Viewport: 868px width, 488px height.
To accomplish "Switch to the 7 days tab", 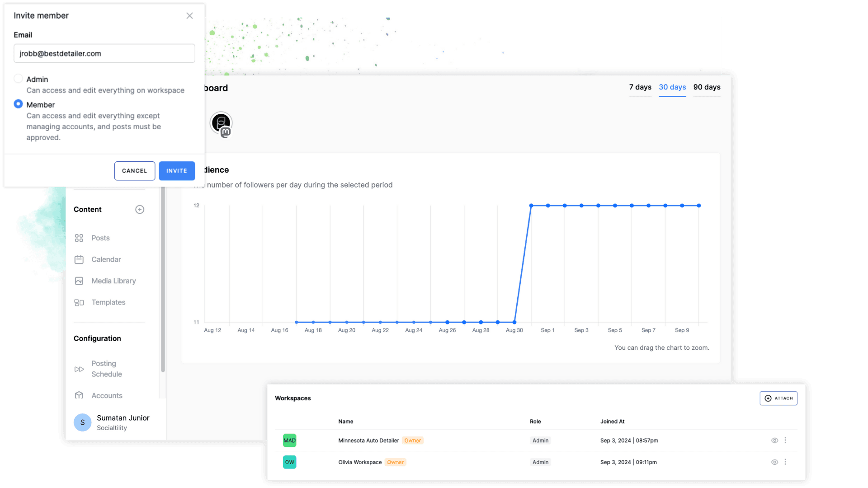I will [640, 87].
